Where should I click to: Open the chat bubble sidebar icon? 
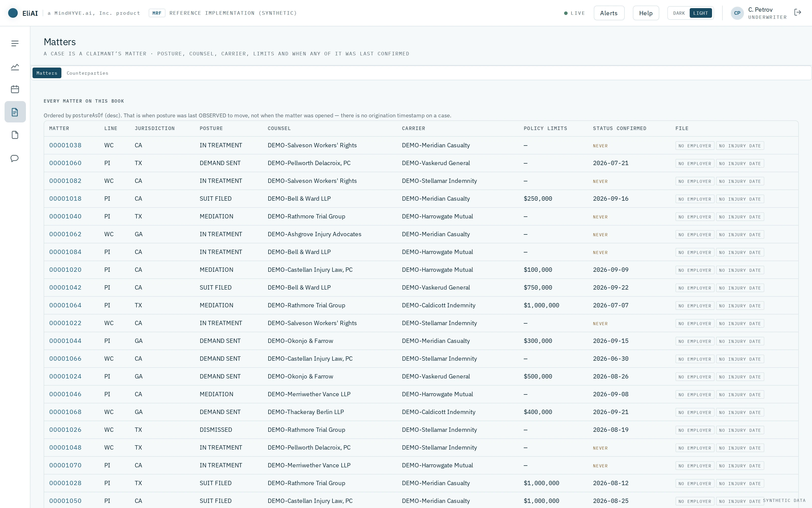coord(15,158)
